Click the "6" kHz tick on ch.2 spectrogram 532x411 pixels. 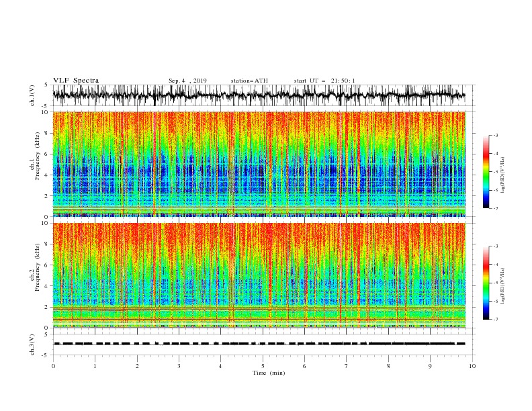pos(48,265)
